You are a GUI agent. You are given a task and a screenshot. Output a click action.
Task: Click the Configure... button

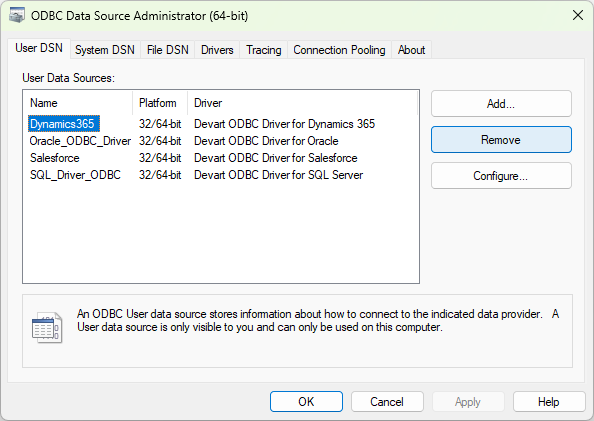pyautogui.click(x=501, y=176)
